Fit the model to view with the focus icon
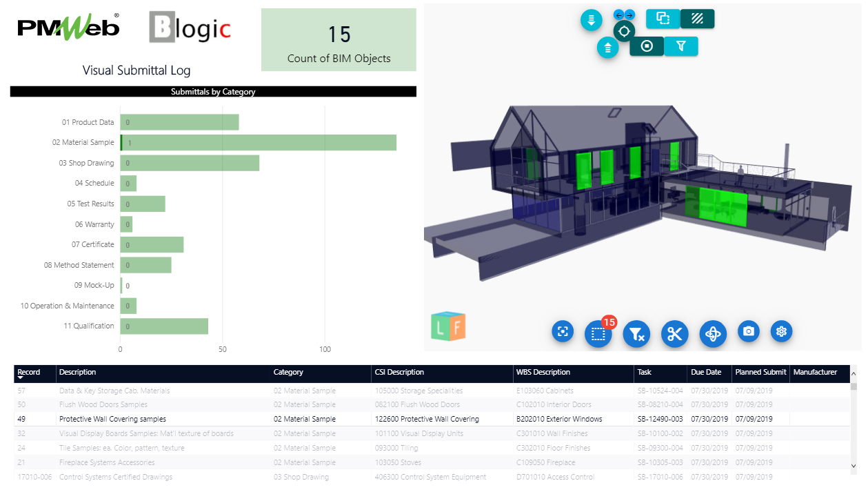 [x=563, y=332]
